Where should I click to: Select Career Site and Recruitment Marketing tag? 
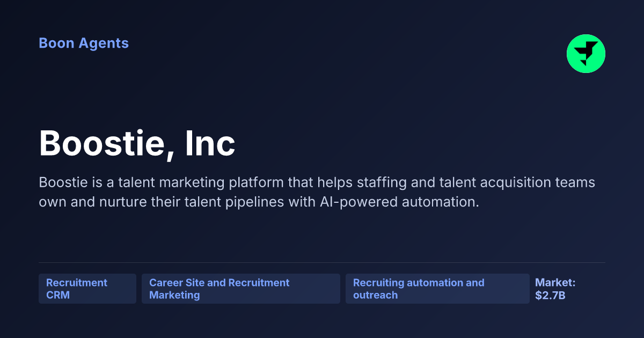click(241, 289)
